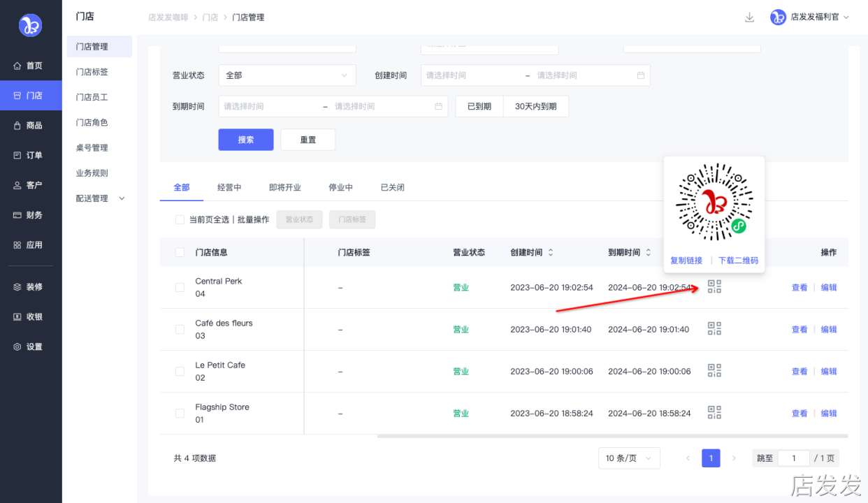This screenshot has width=868, height=503.
Task: Click 复制链接 in QR popup
Action: pos(686,261)
